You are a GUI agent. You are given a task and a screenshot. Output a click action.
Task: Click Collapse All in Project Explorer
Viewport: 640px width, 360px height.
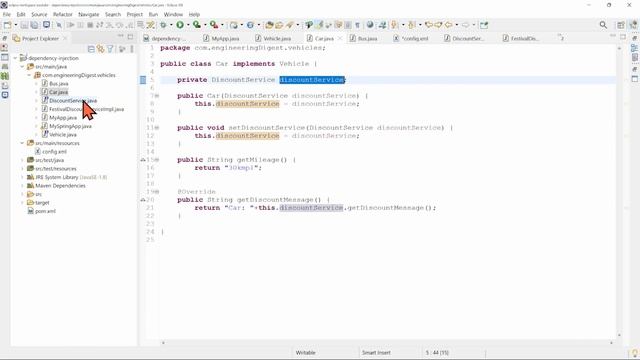pyautogui.click(x=91, y=49)
